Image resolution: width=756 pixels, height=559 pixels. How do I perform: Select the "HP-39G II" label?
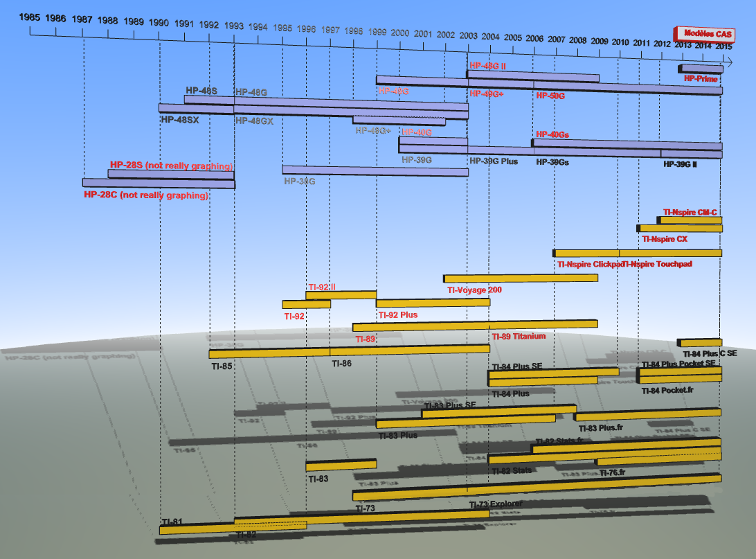click(680, 164)
